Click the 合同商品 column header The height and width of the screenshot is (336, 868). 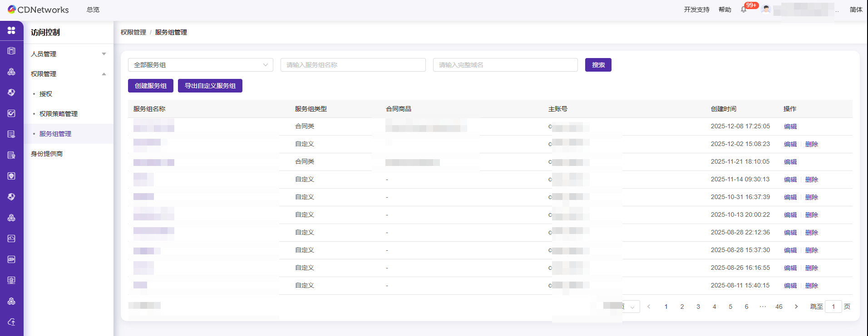[399, 109]
